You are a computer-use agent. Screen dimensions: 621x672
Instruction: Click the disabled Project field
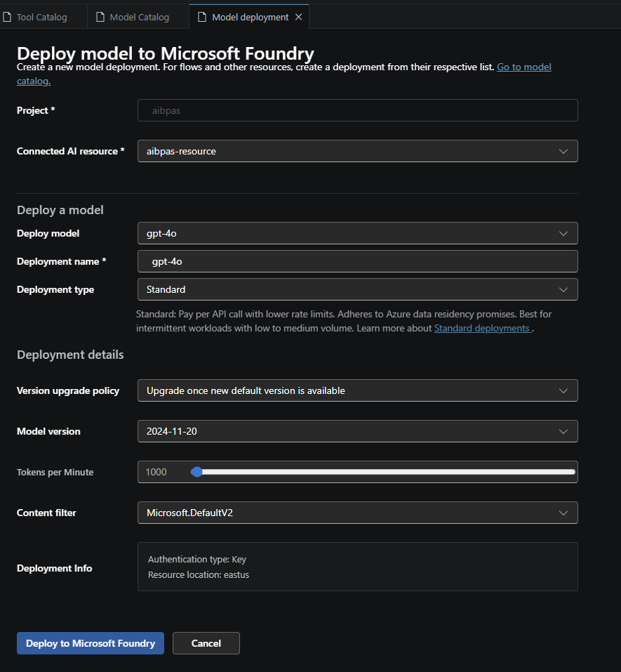(357, 110)
